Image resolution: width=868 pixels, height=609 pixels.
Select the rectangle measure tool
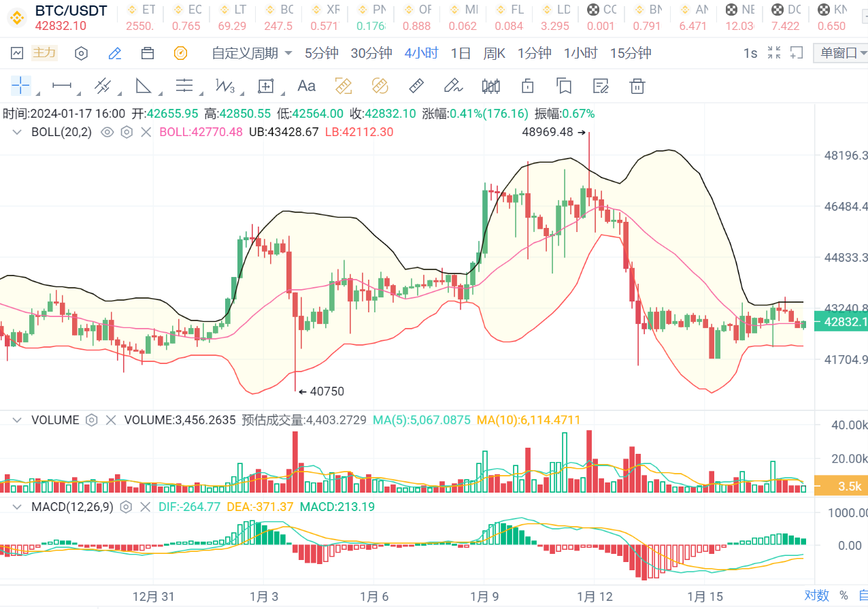[x=265, y=86]
